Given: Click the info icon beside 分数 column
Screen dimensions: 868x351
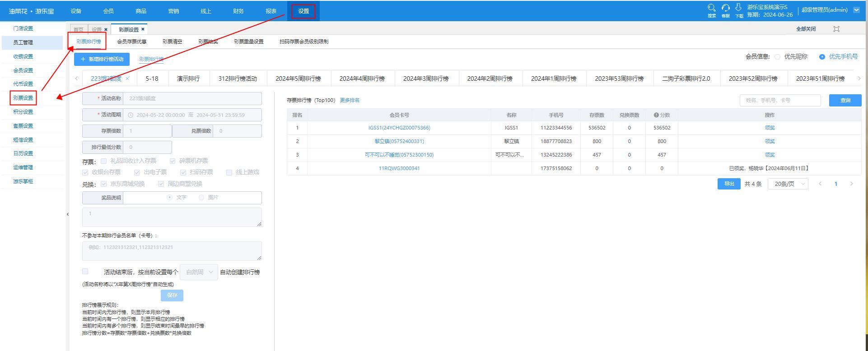Looking at the screenshot, I should pos(656,115).
